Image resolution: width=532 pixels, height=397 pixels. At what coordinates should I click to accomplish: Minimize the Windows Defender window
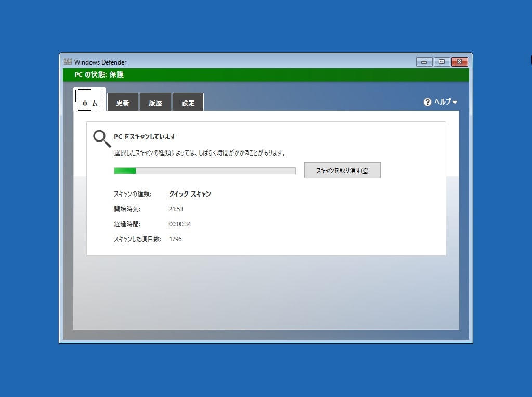(424, 62)
